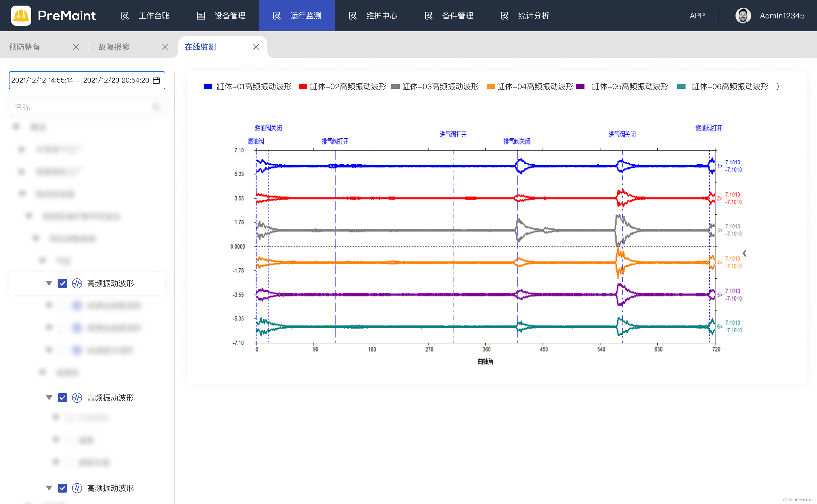Click the APP link
Screen dimensions: 817x504
[697, 15]
